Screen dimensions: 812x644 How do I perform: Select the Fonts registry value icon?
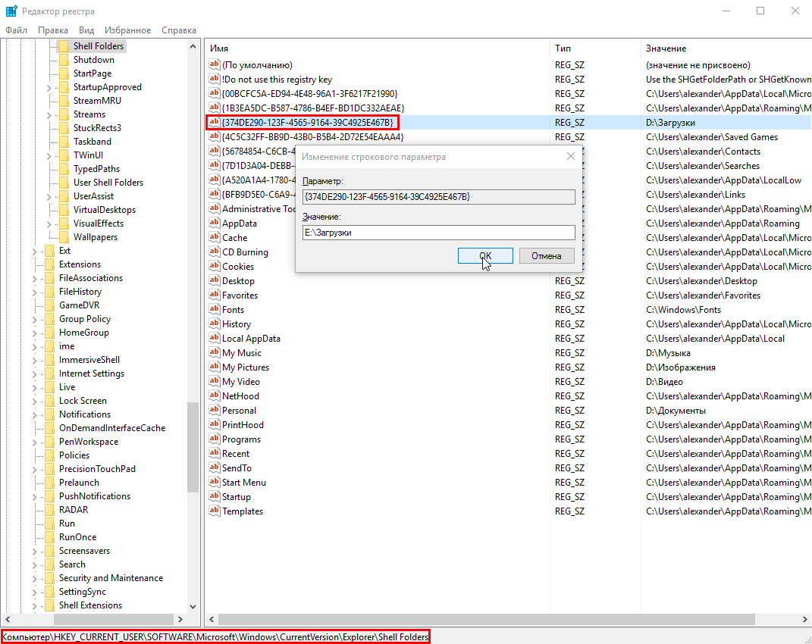click(214, 310)
